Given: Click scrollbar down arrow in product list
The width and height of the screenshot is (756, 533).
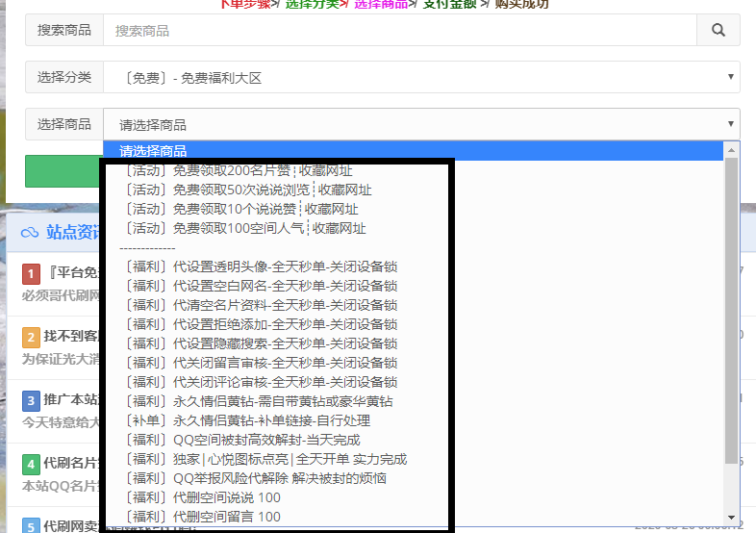Looking at the screenshot, I should coord(732,518).
